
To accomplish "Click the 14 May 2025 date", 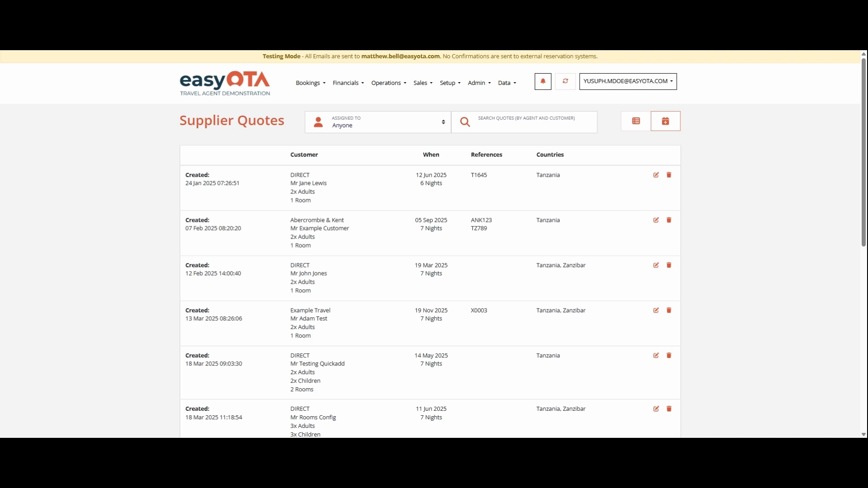I will pyautogui.click(x=431, y=356).
